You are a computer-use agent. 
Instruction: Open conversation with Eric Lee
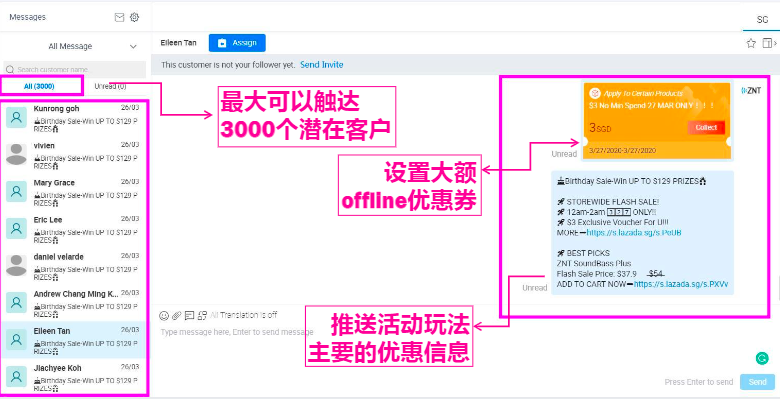(75, 229)
